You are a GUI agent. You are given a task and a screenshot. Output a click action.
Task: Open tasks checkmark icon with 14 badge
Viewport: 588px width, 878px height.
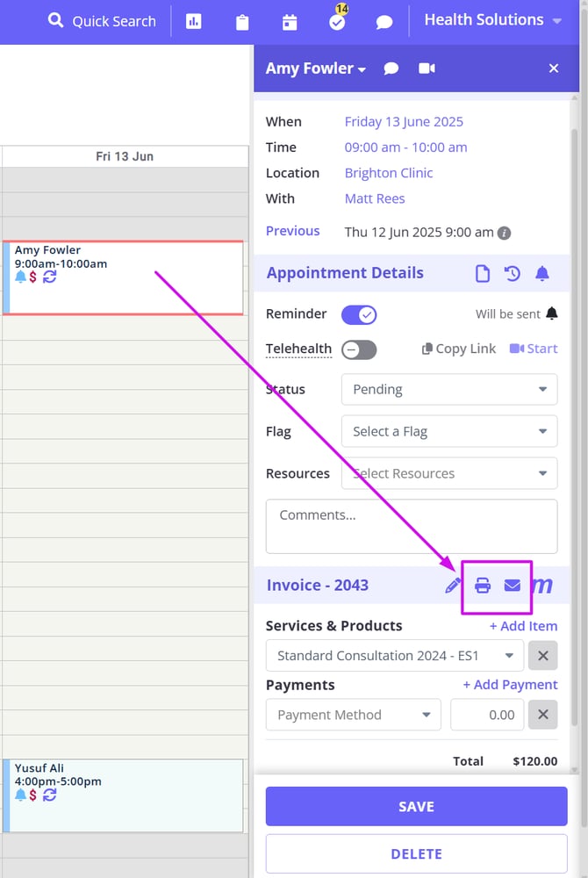(337, 22)
